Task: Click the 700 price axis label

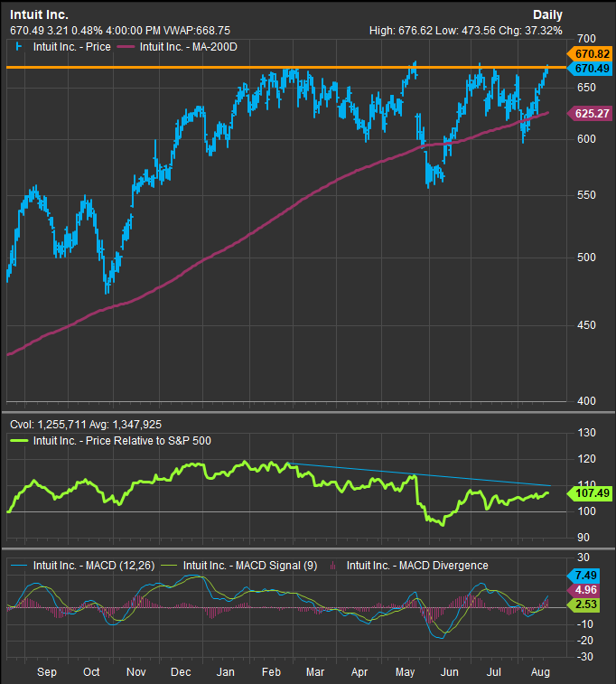Action: click(586, 39)
